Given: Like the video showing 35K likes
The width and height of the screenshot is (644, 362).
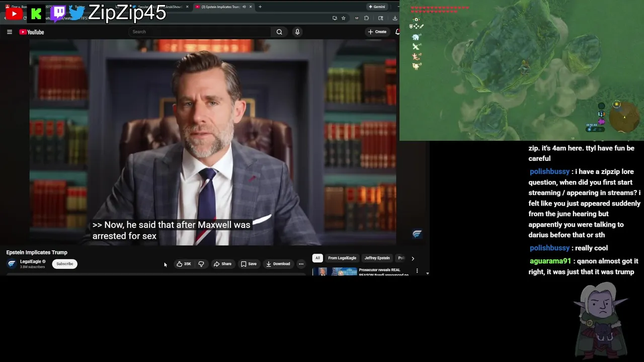Looking at the screenshot, I should (x=184, y=264).
